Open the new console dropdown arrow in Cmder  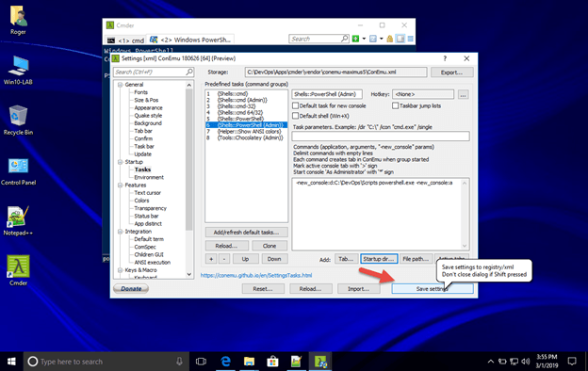364,39
